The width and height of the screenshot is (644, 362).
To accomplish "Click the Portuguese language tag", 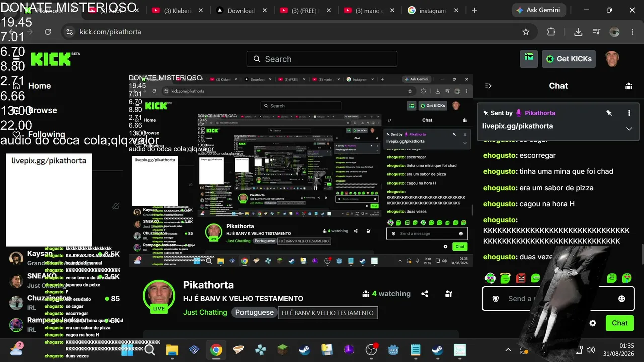I will [255, 312].
